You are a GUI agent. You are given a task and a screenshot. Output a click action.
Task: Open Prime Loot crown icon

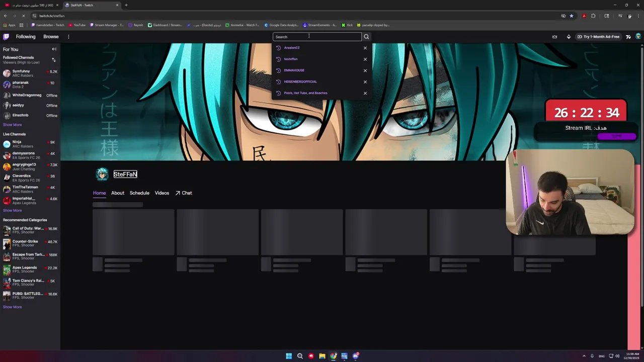(554, 37)
